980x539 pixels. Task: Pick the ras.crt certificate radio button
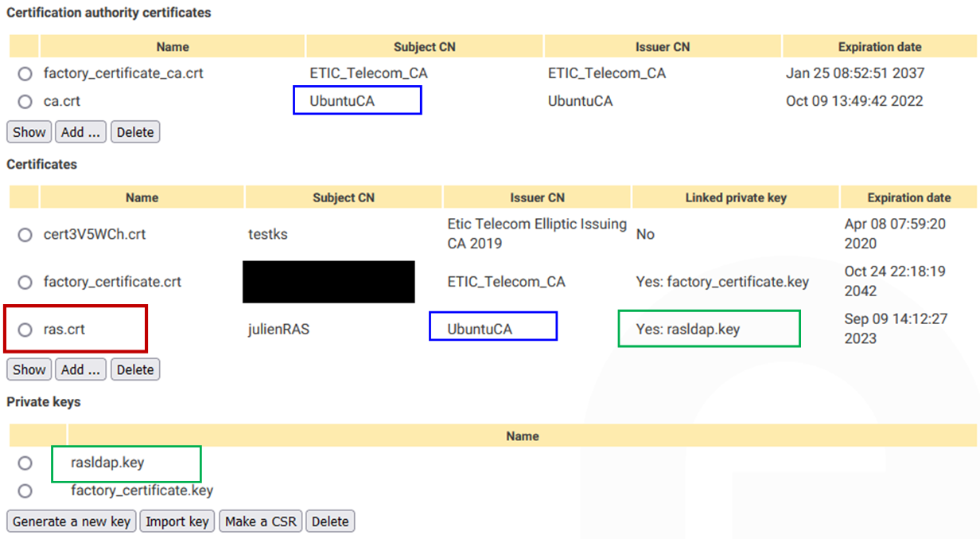click(x=25, y=330)
